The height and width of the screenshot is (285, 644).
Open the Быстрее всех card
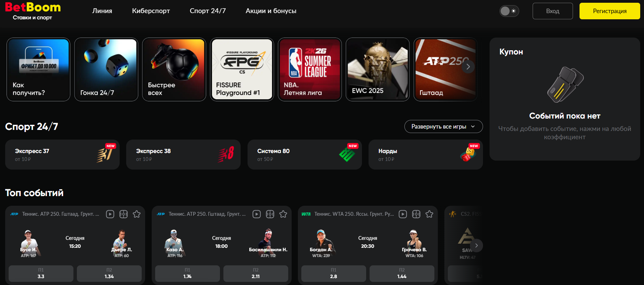174,69
